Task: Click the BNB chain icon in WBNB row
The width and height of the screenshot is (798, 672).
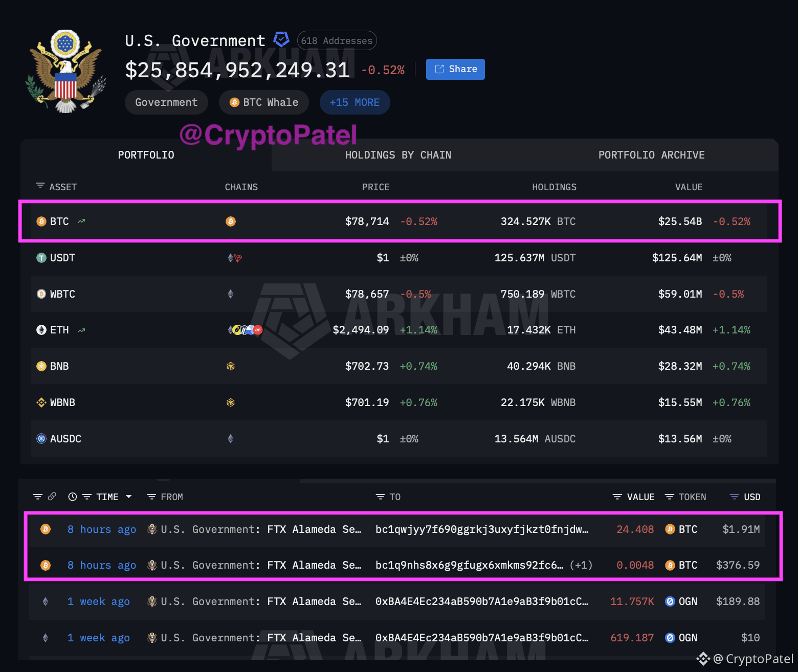Action: [x=231, y=402]
